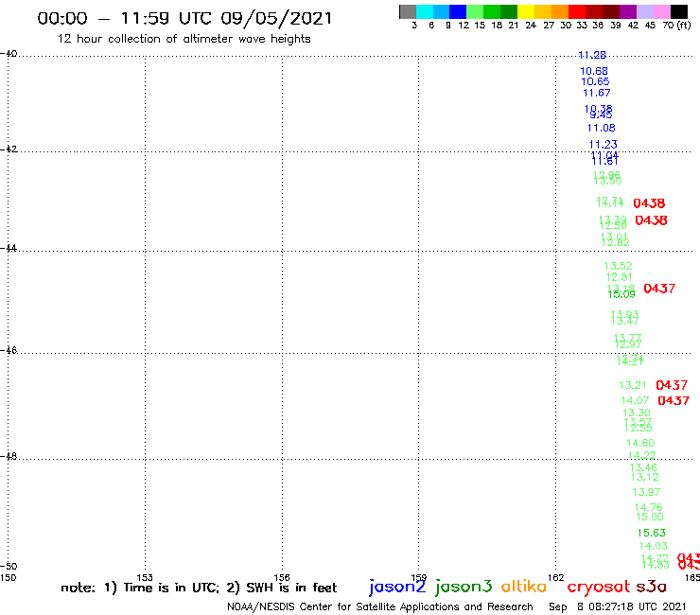Image resolution: width=700 pixels, height=615 pixels.
Task: Click the gray swatch in the color legend
Action: point(408,11)
